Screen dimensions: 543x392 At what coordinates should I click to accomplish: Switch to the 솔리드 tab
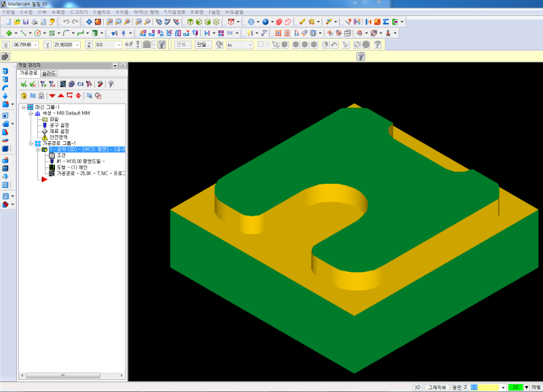coord(49,73)
